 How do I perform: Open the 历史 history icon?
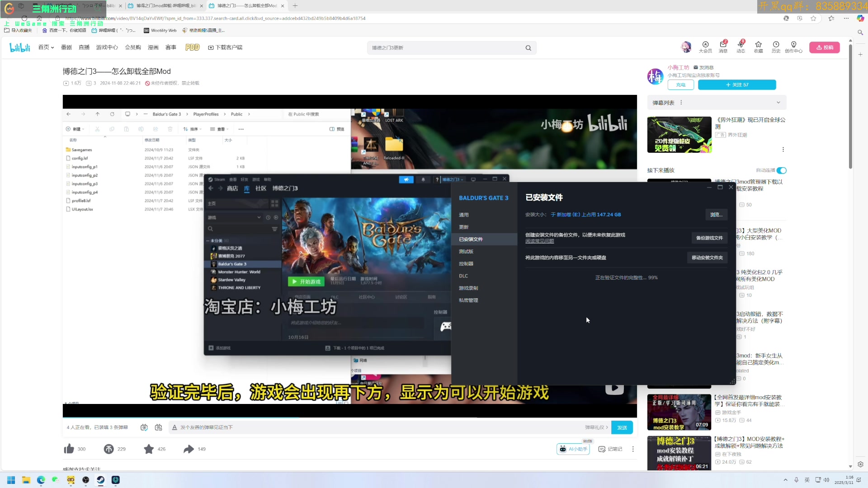[x=776, y=47]
